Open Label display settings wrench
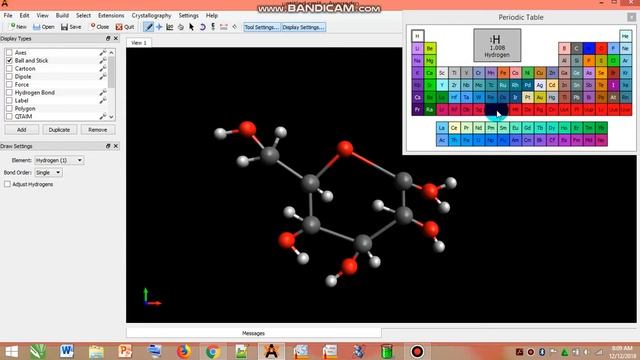The image size is (640, 360). point(103,100)
